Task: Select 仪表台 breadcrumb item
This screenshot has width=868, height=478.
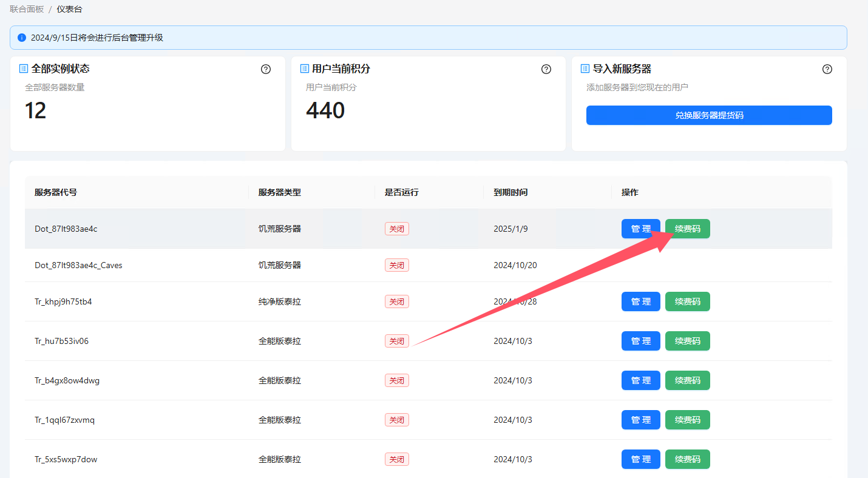Action: coord(69,9)
